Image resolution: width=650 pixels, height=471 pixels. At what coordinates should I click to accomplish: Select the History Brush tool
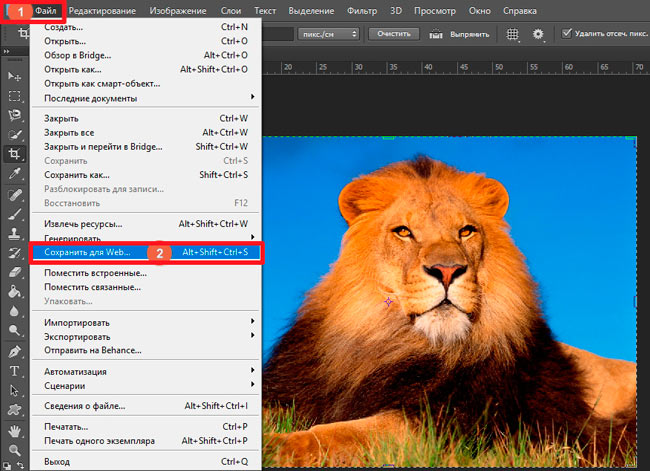[15, 253]
